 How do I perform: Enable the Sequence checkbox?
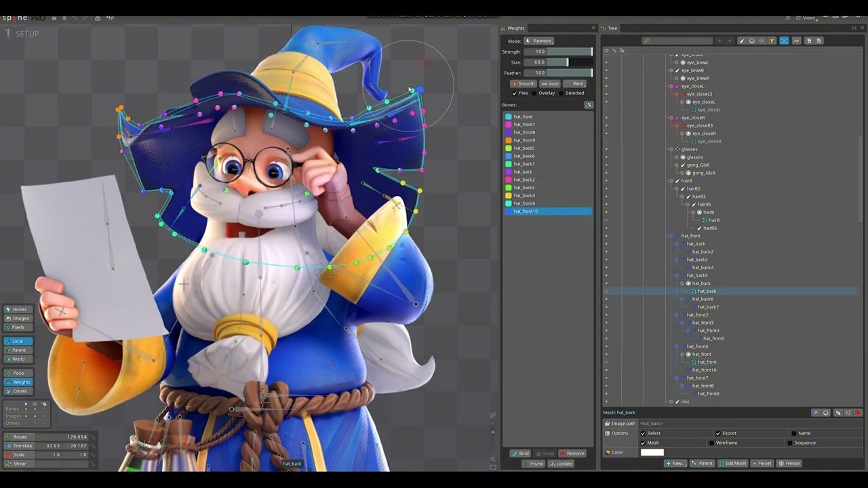coord(789,443)
